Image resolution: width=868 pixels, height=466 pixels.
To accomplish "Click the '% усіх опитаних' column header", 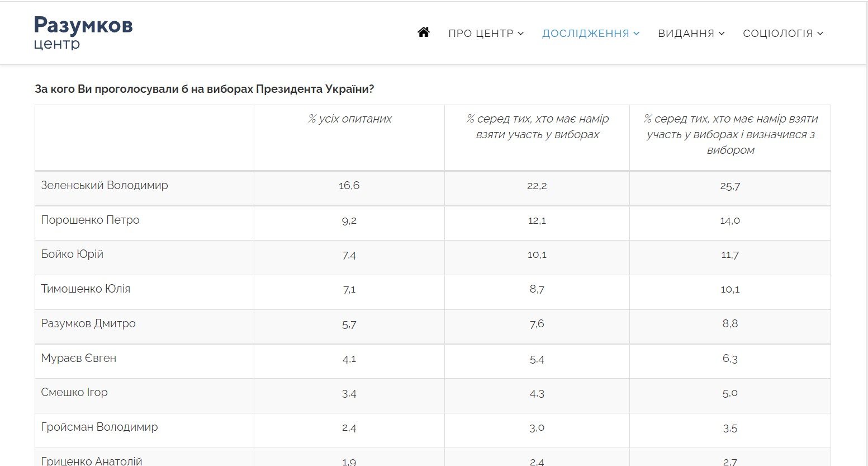I will (349, 119).
